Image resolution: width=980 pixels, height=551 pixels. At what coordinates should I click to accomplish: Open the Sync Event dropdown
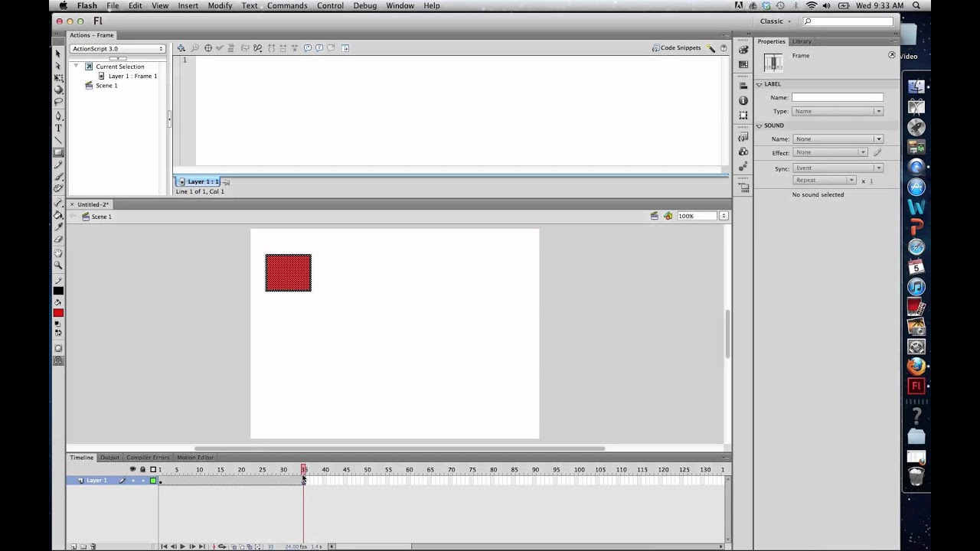pyautogui.click(x=838, y=168)
